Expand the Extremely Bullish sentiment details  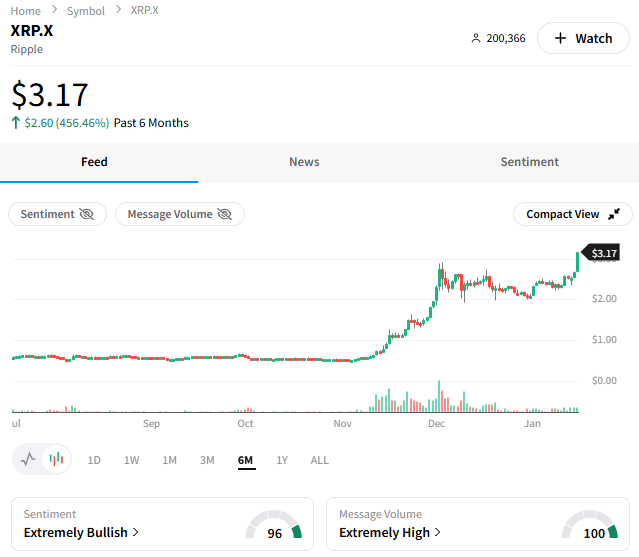(x=81, y=533)
